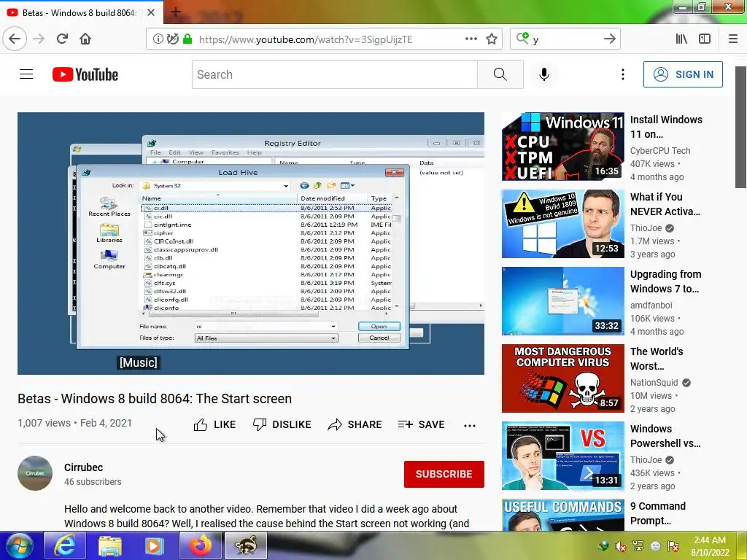Open YouTube settings three-dot menu

point(623,74)
